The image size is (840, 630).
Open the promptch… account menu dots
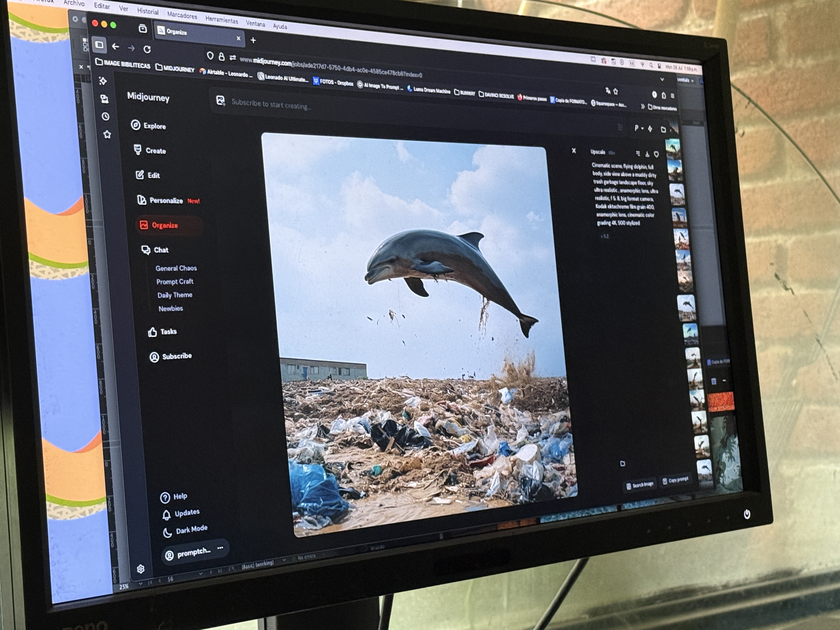[x=220, y=548]
